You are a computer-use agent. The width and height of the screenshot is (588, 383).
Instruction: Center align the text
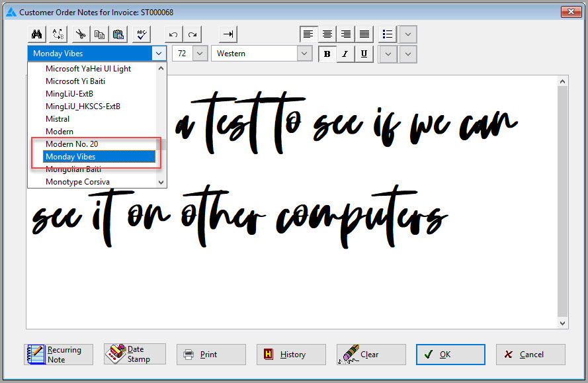click(x=327, y=34)
